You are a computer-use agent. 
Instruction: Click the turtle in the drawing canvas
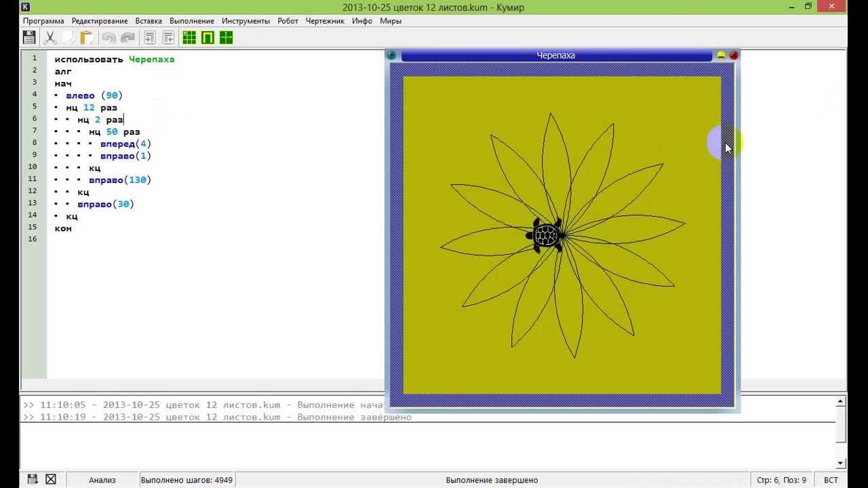point(546,235)
